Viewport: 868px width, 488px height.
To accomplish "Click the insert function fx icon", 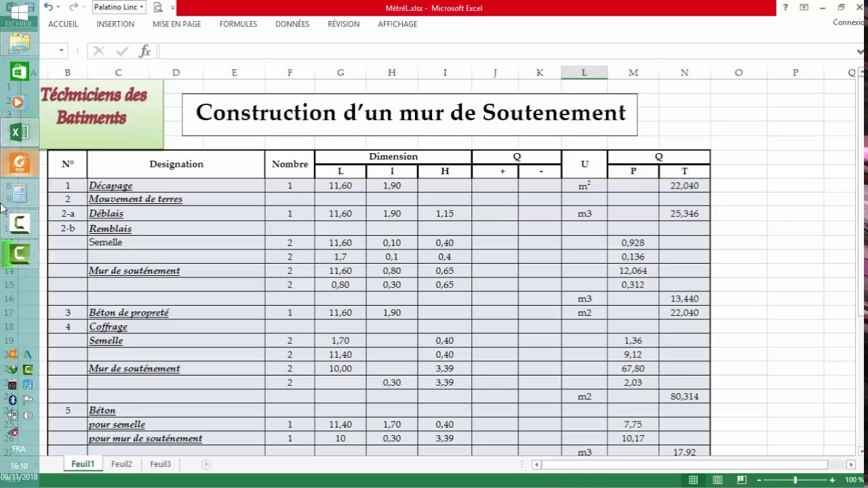I will (144, 51).
